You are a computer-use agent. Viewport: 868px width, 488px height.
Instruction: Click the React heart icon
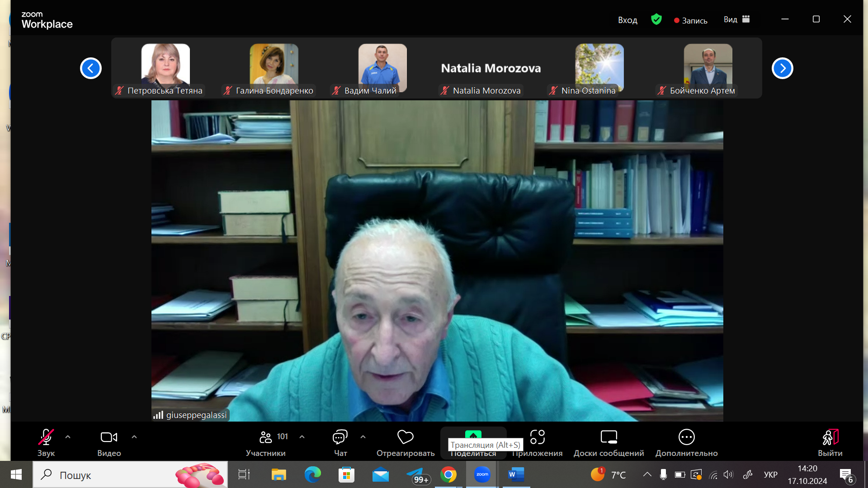coord(405,437)
